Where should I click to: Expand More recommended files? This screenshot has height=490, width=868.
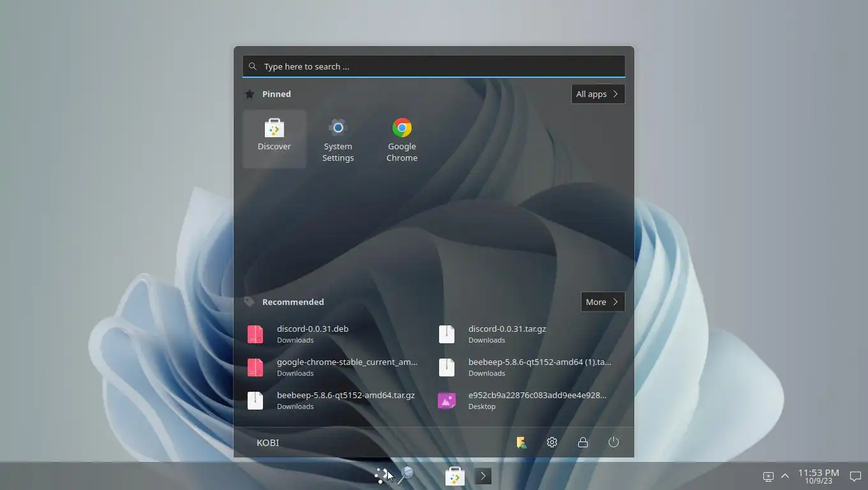click(x=602, y=302)
